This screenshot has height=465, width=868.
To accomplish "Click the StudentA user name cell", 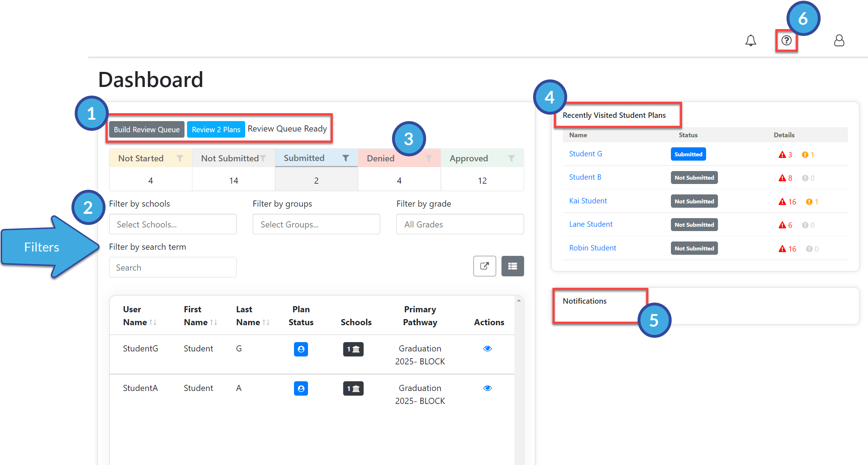I will pos(140,388).
